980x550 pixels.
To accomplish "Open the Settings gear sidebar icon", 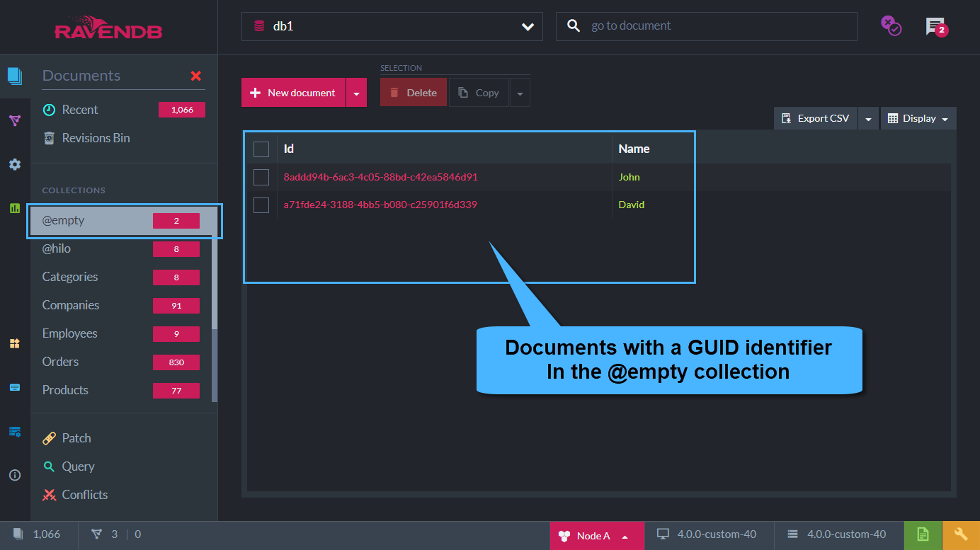I will click(x=15, y=164).
